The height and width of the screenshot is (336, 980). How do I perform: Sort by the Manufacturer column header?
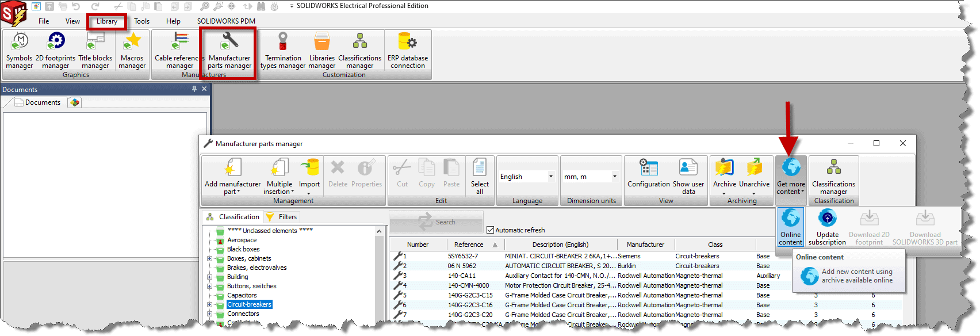tap(645, 245)
